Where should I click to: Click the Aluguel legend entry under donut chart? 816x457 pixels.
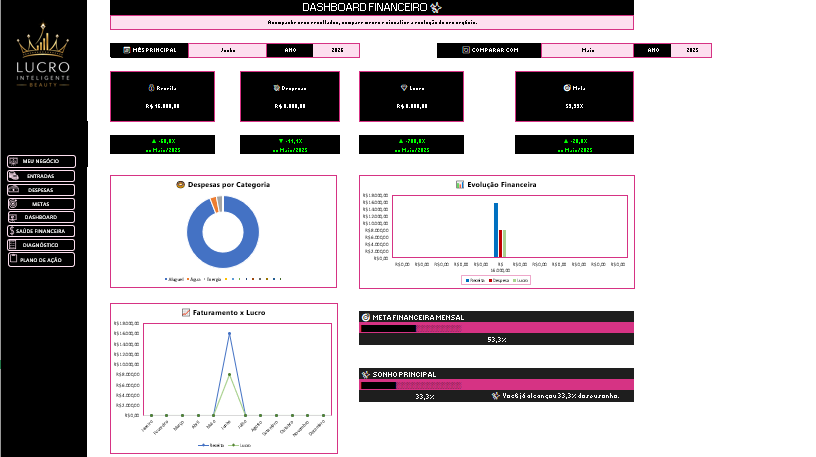click(174, 279)
